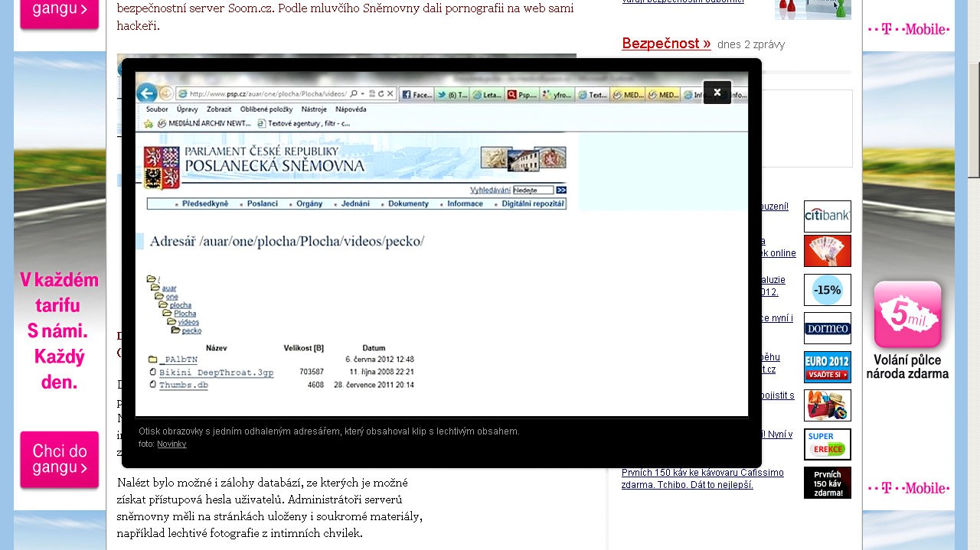Click the -15% discount ad icon
Viewport: 980px width, 550px height.
pos(827,290)
